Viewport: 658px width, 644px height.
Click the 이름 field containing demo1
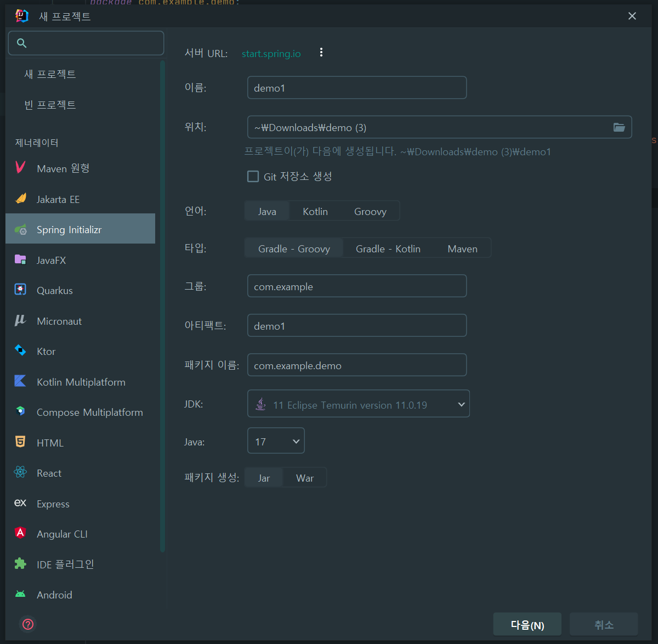(357, 88)
